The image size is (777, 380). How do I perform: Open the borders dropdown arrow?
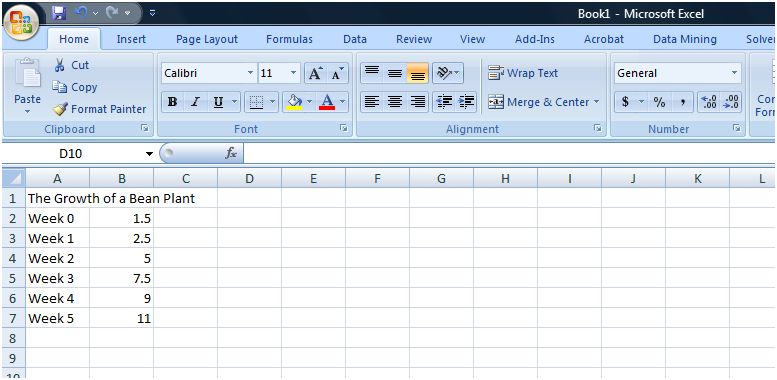[x=273, y=102]
